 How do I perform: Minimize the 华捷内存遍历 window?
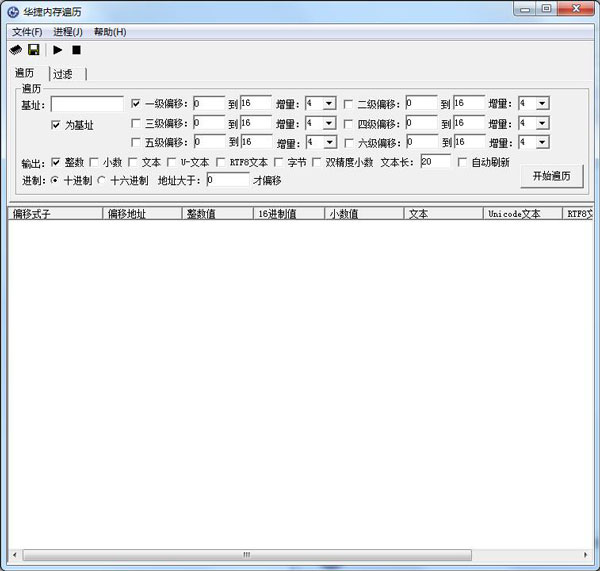pos(525,9)
